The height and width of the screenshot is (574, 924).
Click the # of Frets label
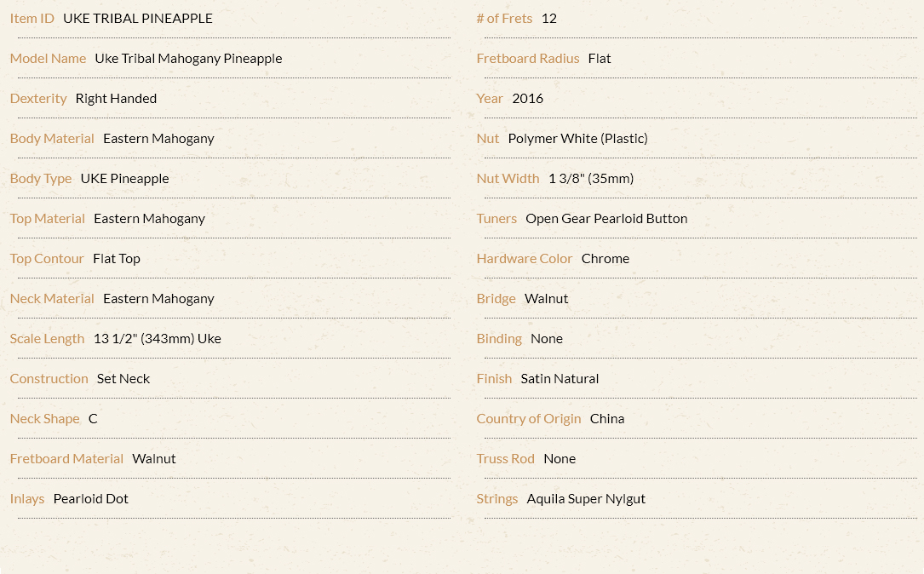[504, 18]
